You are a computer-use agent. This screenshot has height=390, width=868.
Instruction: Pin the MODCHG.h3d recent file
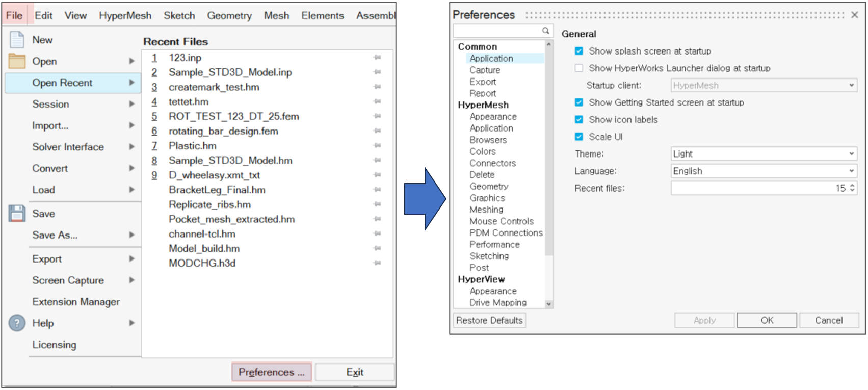coord(377,263)
